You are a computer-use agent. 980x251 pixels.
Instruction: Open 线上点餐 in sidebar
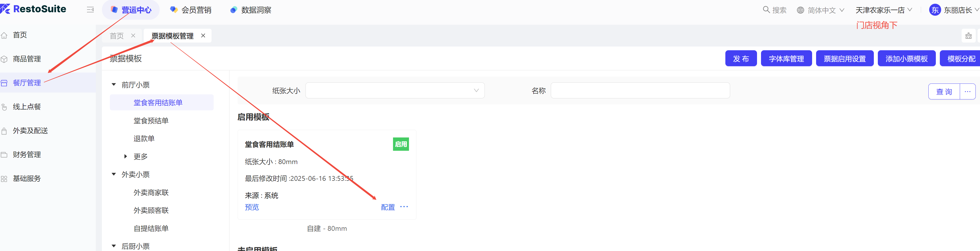(27, 107)
